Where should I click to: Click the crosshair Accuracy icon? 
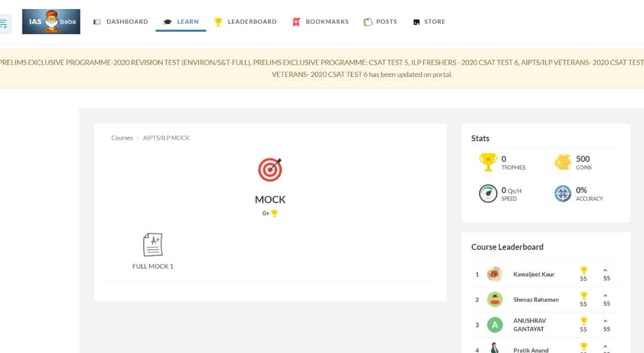pos(563,194)
